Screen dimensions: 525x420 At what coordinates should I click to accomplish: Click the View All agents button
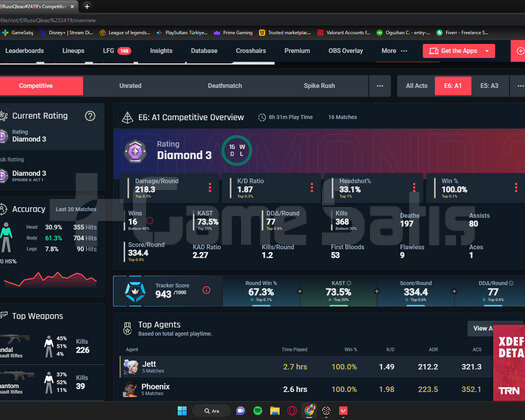(x=480, y=329)
